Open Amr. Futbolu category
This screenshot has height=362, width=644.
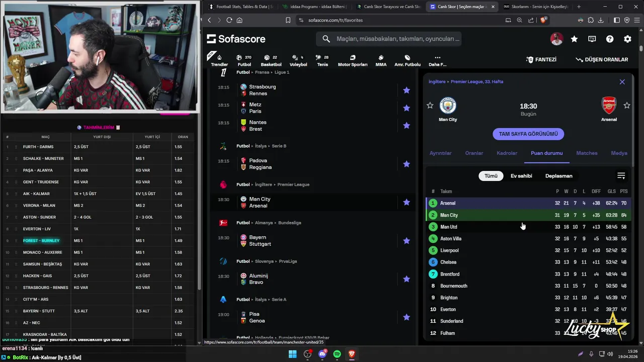click(408, 60)
